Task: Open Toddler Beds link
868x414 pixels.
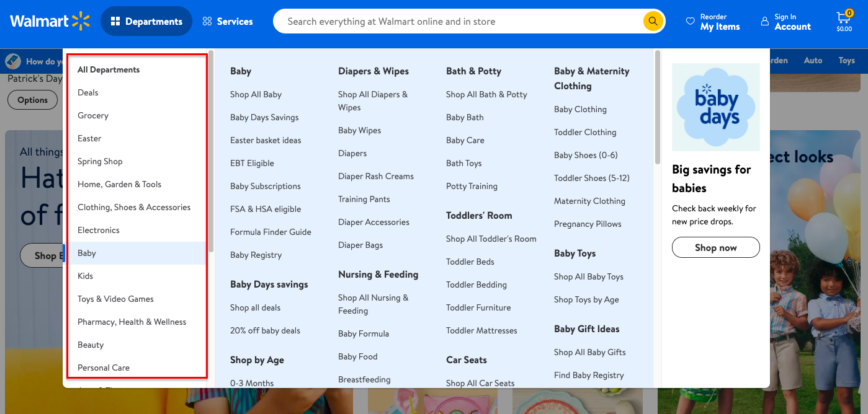Action: [x=470, y=262]
